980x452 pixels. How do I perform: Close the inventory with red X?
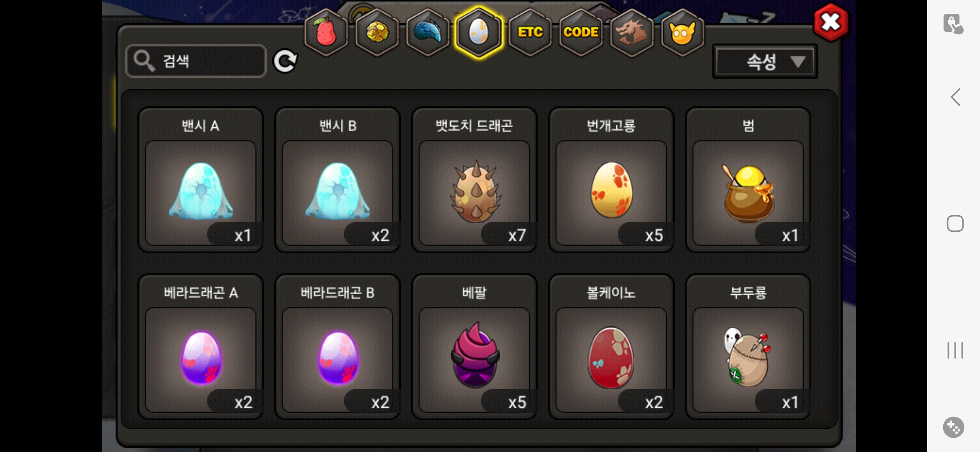point(831,22)
